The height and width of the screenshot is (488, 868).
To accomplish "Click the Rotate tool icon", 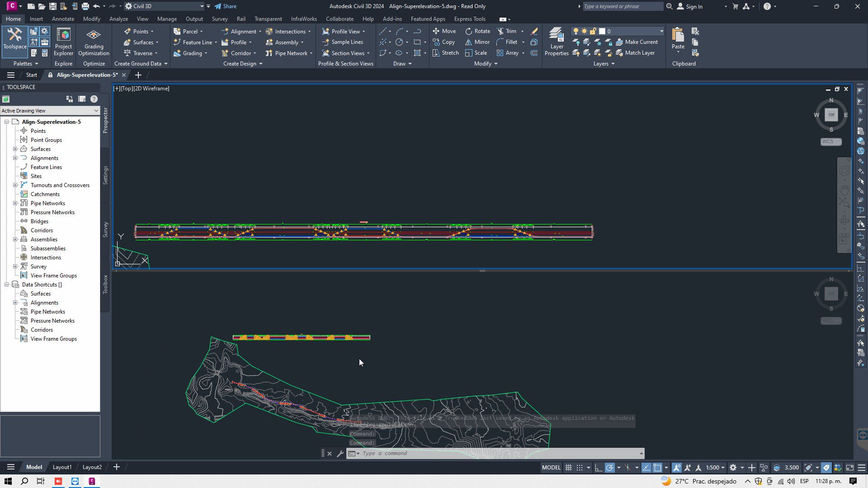I will tap(469, 31).
